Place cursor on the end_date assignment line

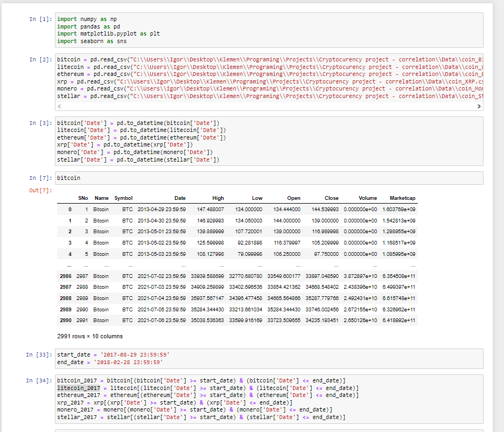pyautogui.click(x=113, y=362)
